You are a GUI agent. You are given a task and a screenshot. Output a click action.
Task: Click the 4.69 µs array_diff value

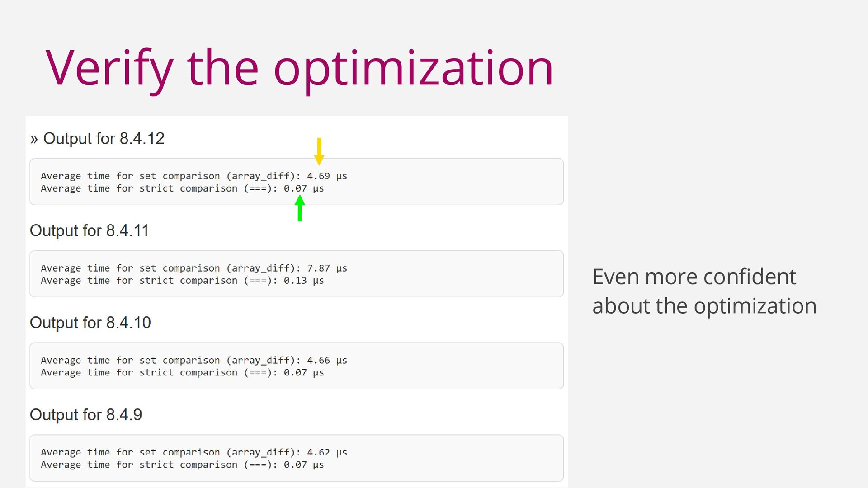pos(327,176)
